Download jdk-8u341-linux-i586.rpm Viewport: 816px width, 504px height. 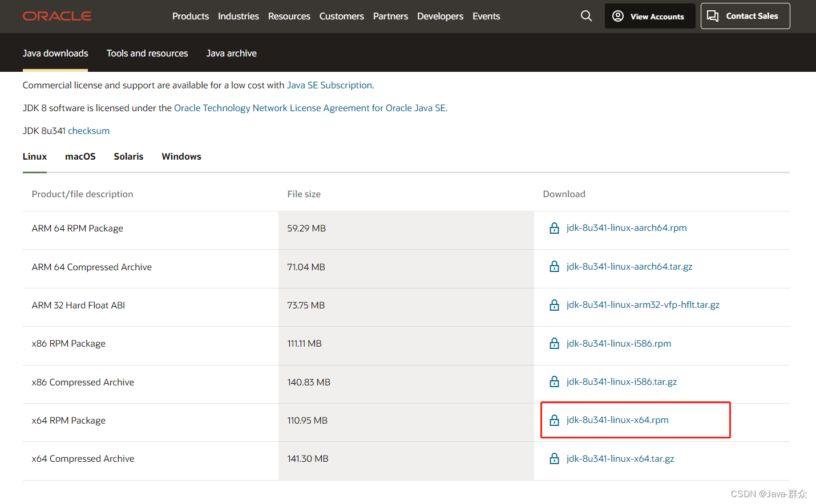point(619,343)
